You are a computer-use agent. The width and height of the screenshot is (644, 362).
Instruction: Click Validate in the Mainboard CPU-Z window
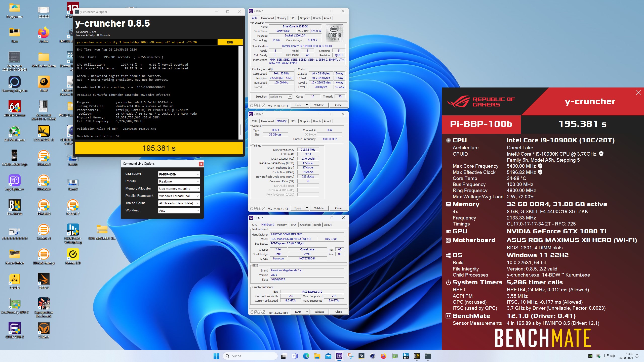pyautogui.click(x=319, y=312)
